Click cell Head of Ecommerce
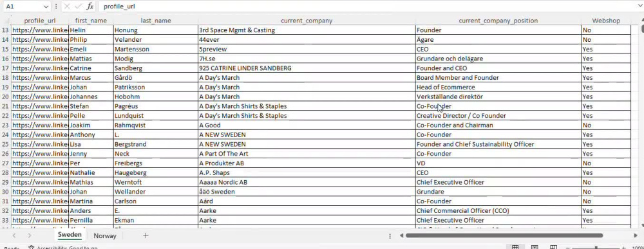 pos(498,87)
